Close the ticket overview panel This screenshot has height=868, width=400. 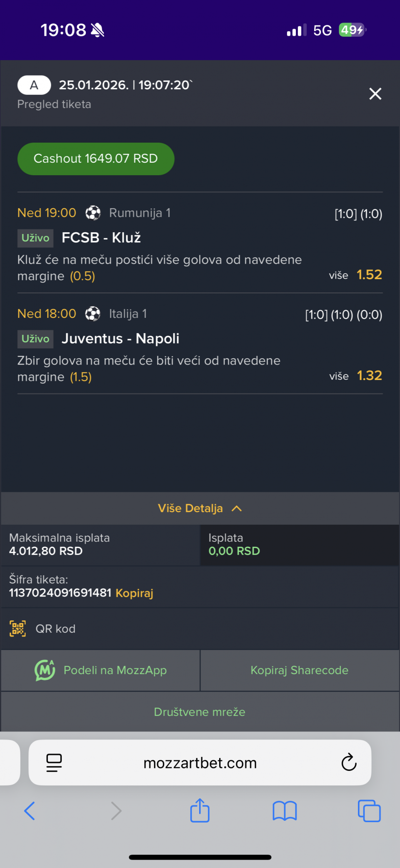pos(375,94)
